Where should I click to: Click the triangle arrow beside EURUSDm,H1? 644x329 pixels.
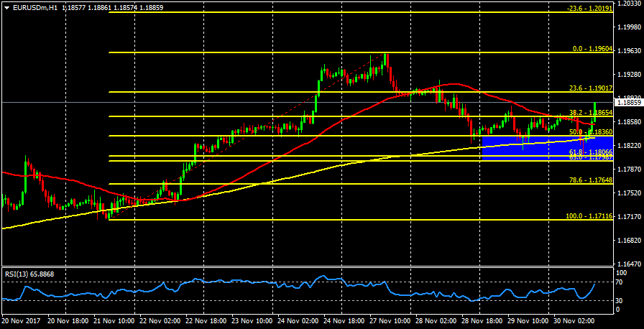click(6, 7)
